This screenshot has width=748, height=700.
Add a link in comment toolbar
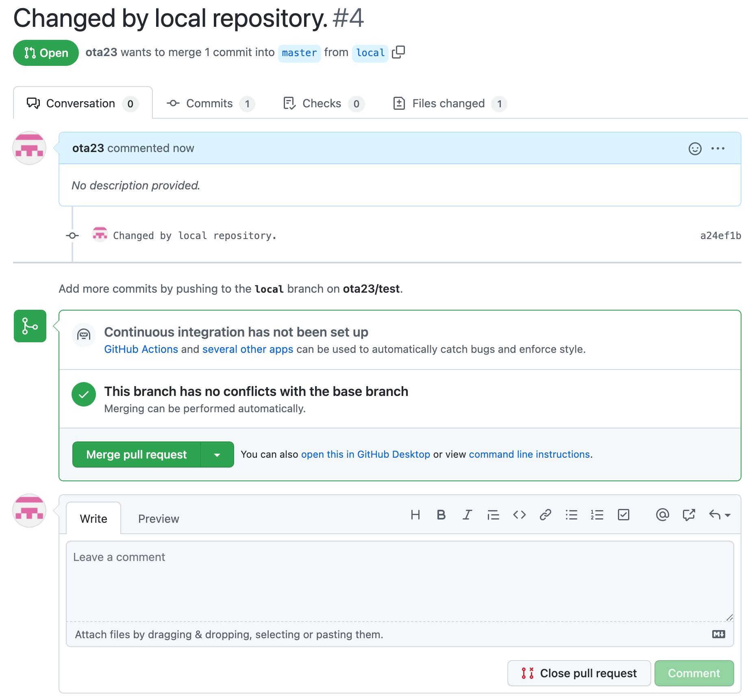click(545, 515)
